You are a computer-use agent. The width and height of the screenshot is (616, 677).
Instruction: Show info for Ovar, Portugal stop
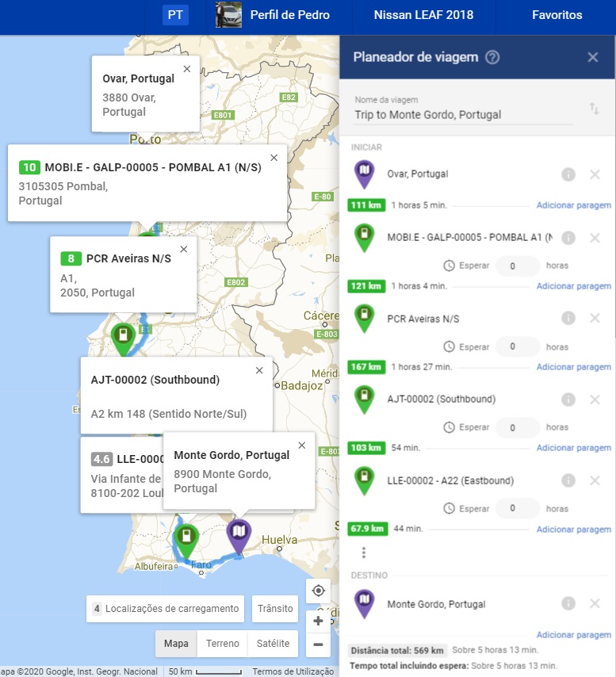pos(568,174)
